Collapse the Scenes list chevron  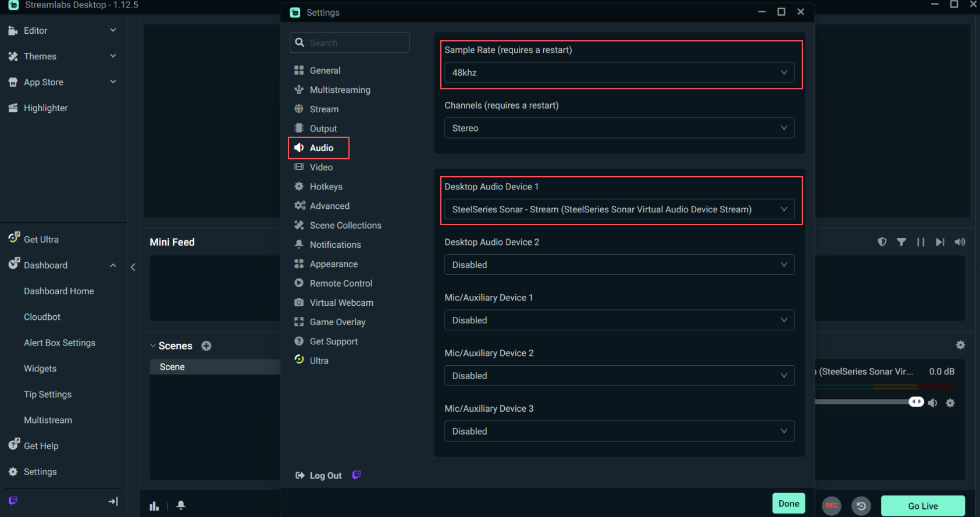tap(153, 346)
